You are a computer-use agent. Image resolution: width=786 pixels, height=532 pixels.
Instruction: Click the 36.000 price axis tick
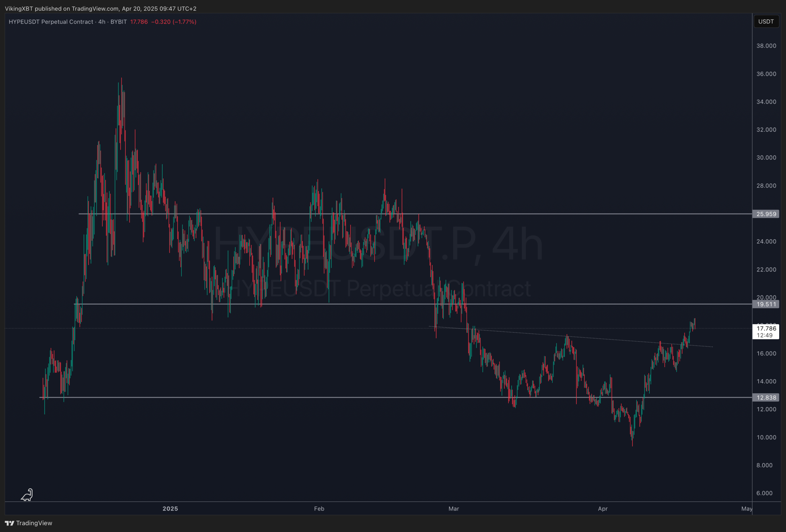[766, 74]
